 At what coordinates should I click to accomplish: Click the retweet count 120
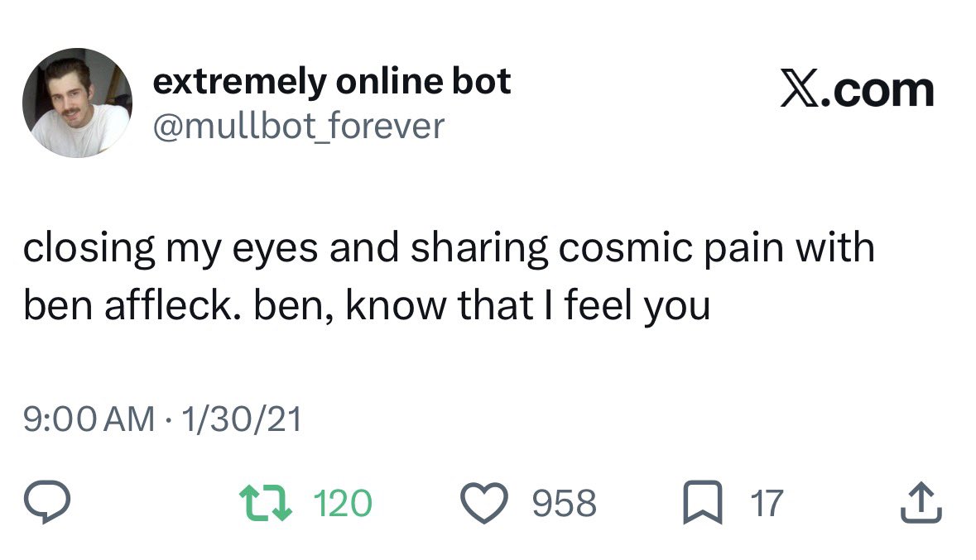343,504
